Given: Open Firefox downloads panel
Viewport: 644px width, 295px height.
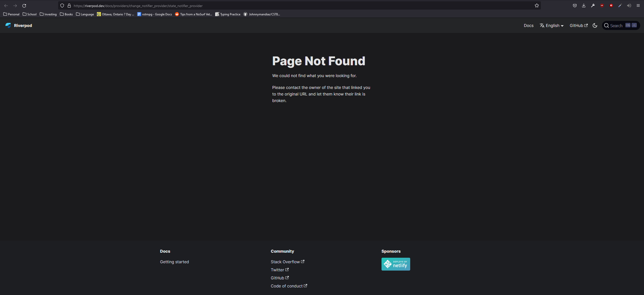Looking at the screenshot, I should (584, 6).
